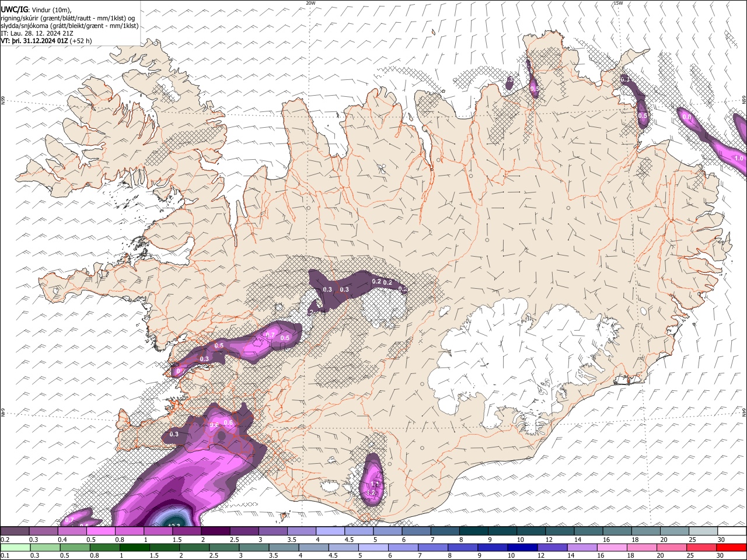The width and height of the screenshot is (747, 560).
Task: Select the bright pink 0.5 swatch on the upper scale
Action: (100, 531)
